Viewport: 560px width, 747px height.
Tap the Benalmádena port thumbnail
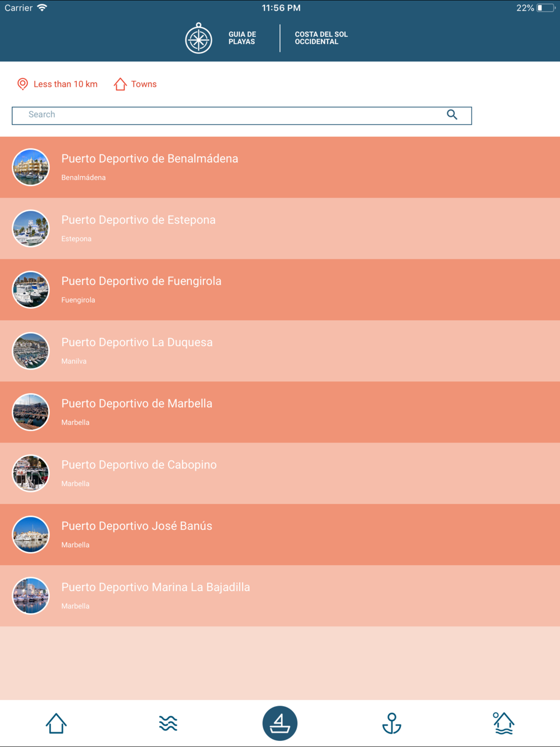pos(31,167)
